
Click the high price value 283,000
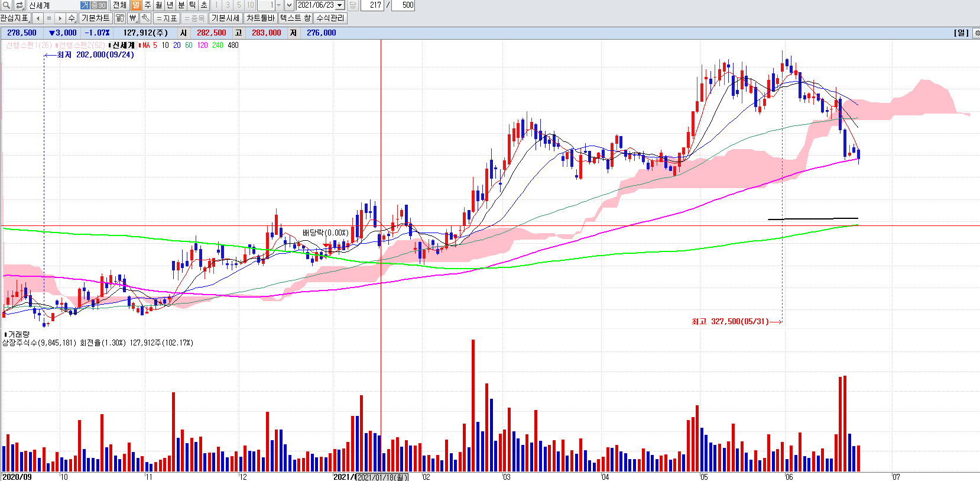[x=267, y=33]
